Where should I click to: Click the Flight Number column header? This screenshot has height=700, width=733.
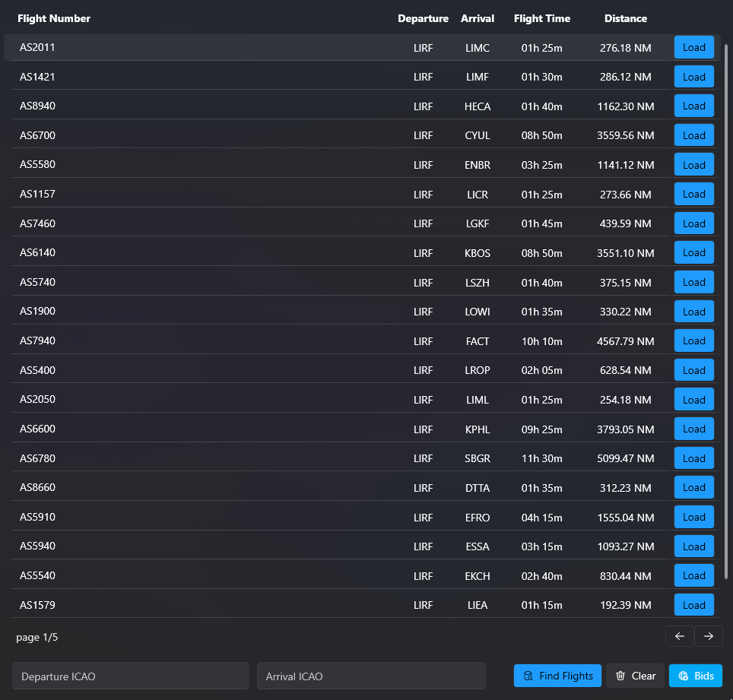coord(54,18)
